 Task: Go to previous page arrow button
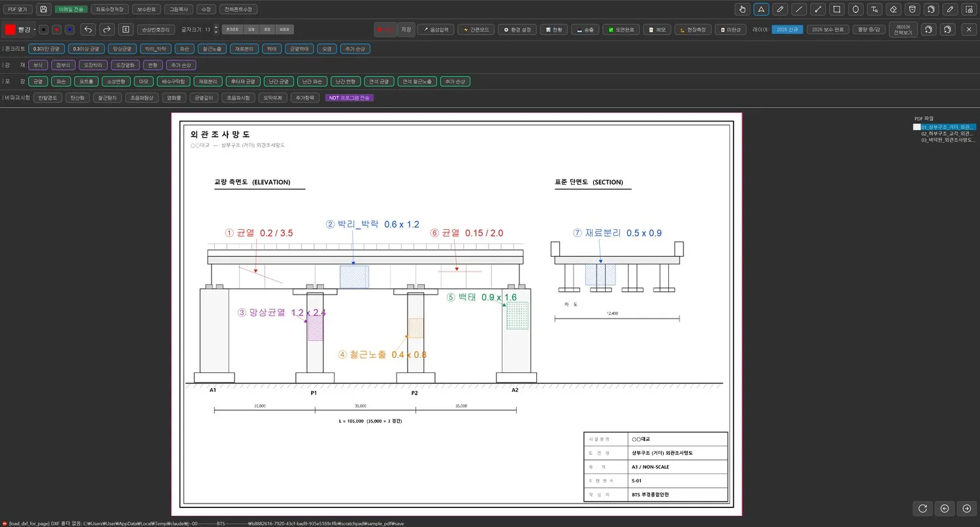(x=944, y=508)
